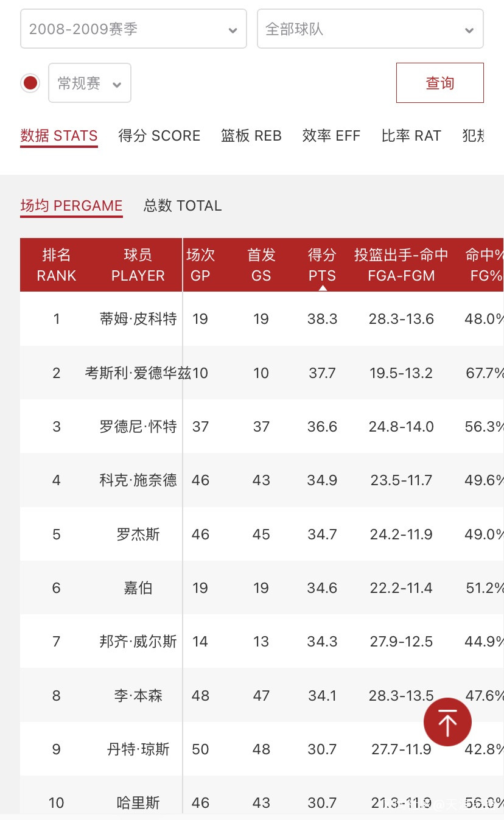Viewport: 504px width, 820px height.
Task: Click the 首发 GS column header
Action: pyautogui.click(x=261, y=265)
